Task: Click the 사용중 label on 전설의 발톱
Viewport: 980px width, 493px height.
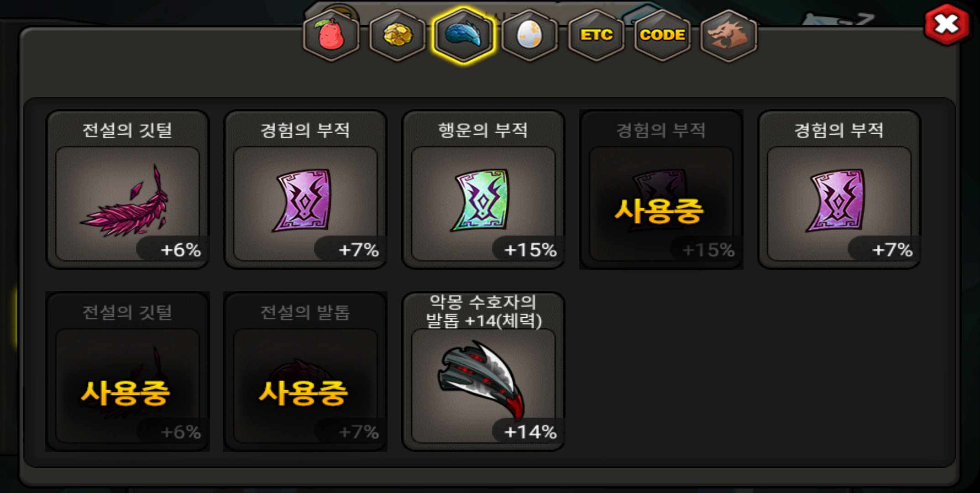Action: pyautogui.click(x=304, y=393)
